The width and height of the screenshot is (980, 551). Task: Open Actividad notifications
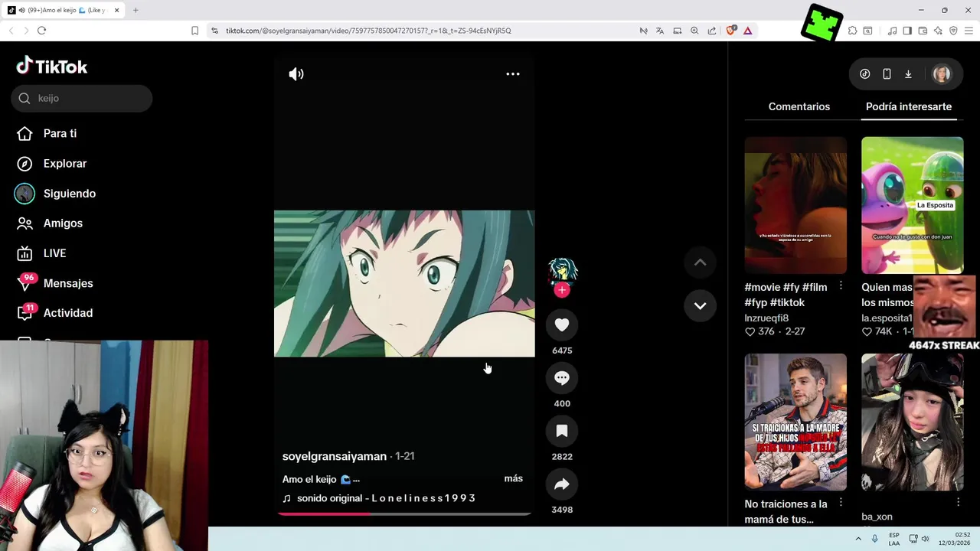point(68,313)
